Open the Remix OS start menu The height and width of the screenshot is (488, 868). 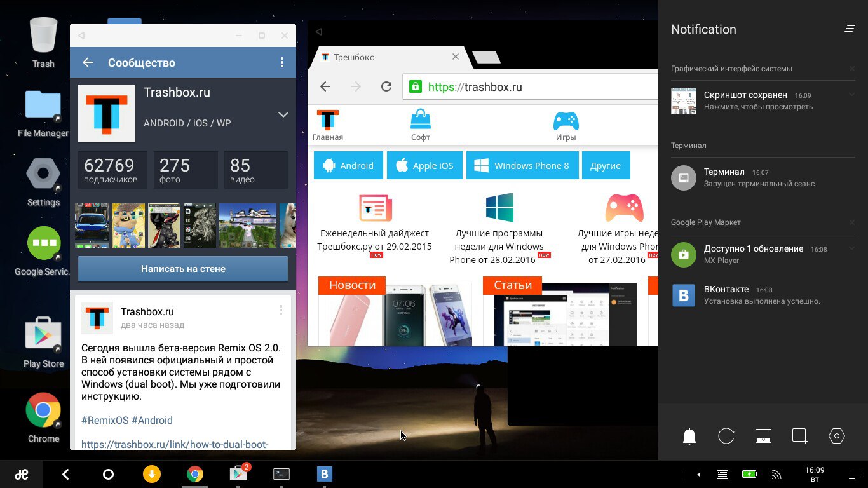pos(22,474)
